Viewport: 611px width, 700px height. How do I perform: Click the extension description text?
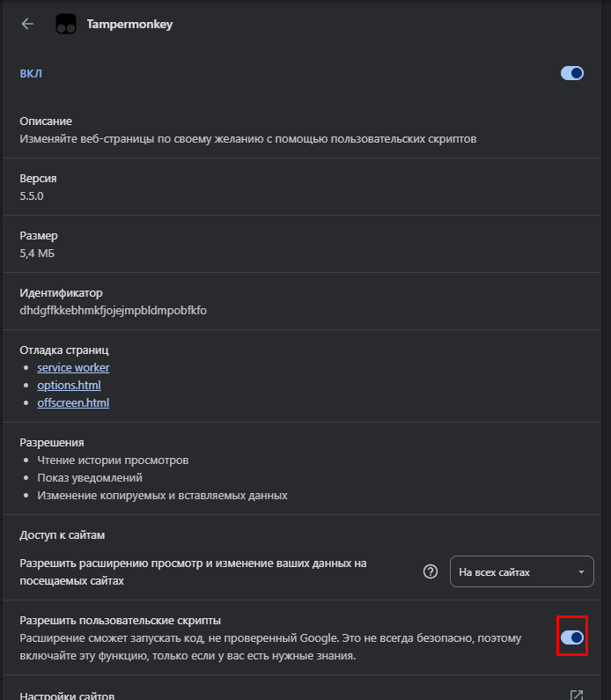pyautogui.click(x=247, y=139)
